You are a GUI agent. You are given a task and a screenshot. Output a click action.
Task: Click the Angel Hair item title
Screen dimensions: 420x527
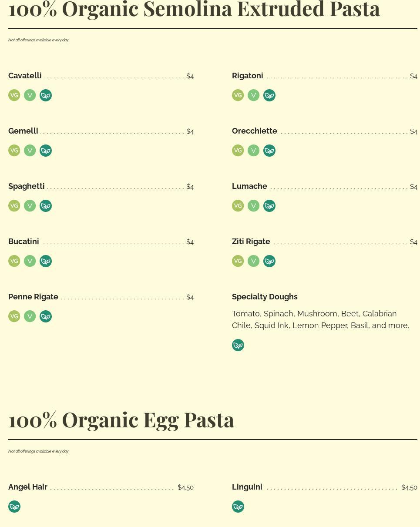pos(28,487)
